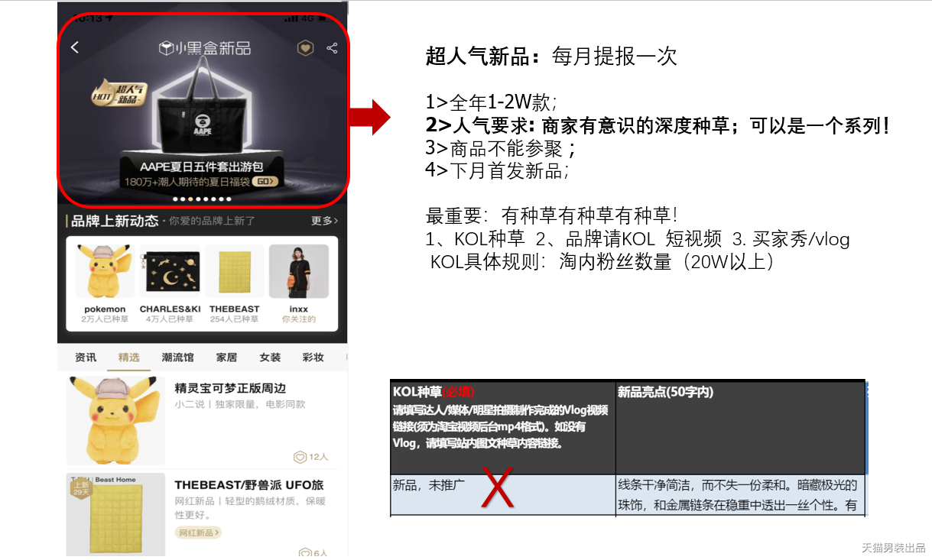Open the THEBEAST yellow down blanket image
Screen dimensions: 932x560
(115, 514)
